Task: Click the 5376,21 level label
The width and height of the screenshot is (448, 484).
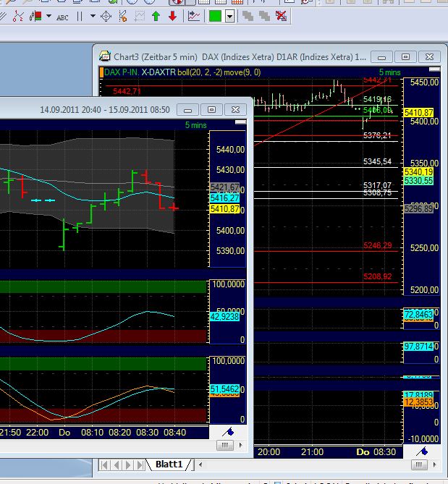Action: point(377,135)
